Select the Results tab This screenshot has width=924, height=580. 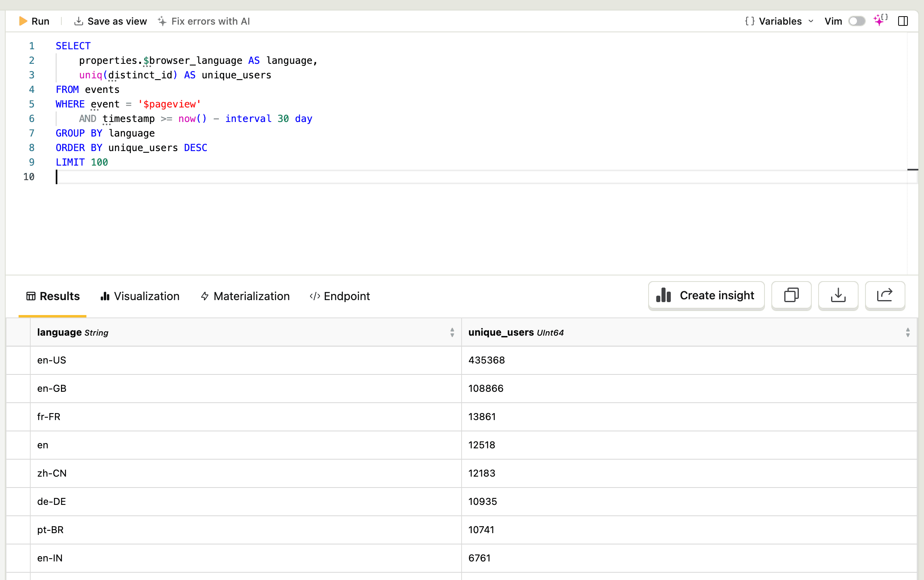(53, 296)
